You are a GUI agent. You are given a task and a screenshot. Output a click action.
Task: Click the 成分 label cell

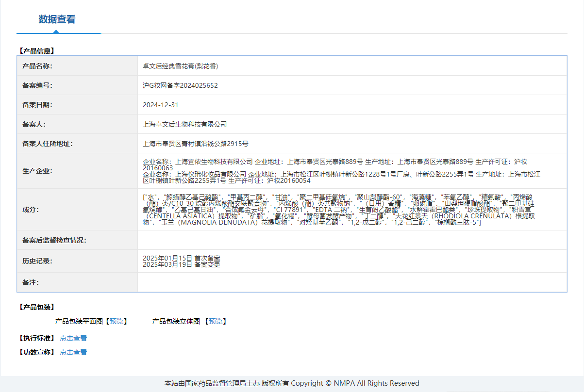click(x=77, y=210)
